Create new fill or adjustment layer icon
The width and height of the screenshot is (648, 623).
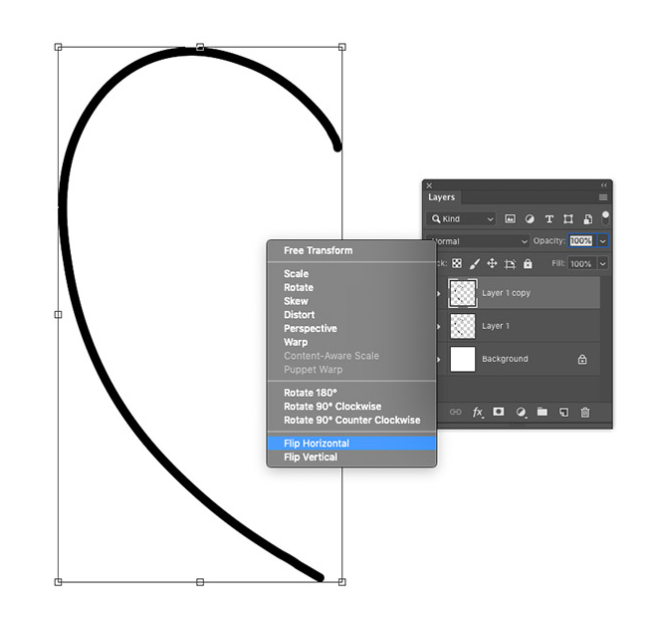point(521,412)
